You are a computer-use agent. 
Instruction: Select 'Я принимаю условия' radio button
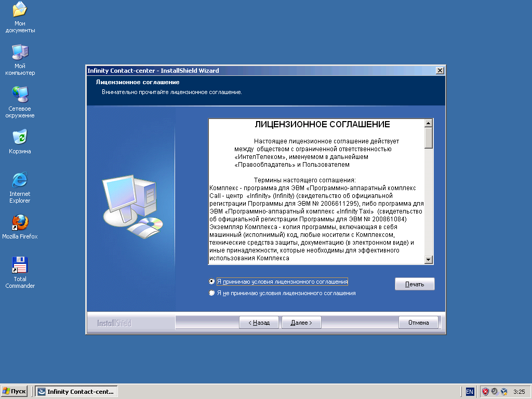click(x=212, y=282)
